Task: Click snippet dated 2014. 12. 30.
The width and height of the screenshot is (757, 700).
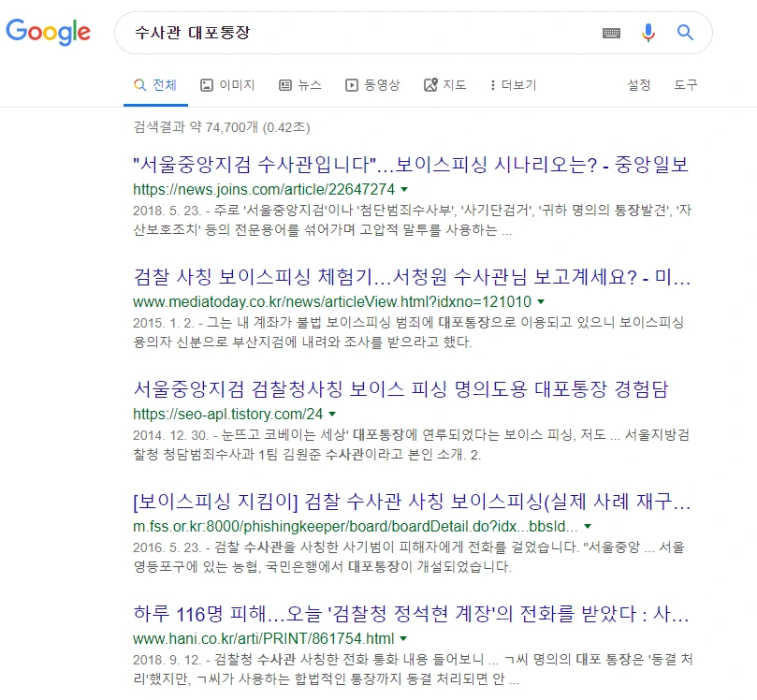Action: [x=412, y=445]
